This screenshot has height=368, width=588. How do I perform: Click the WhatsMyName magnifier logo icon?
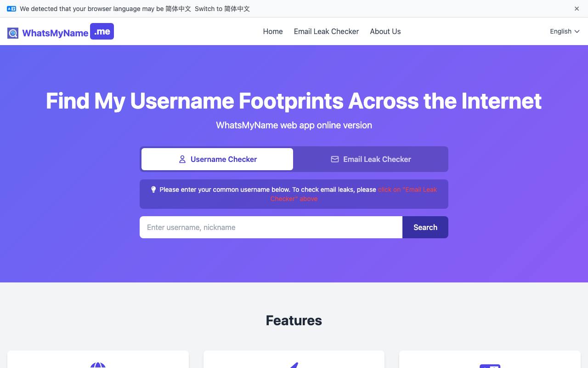point(13,33)
